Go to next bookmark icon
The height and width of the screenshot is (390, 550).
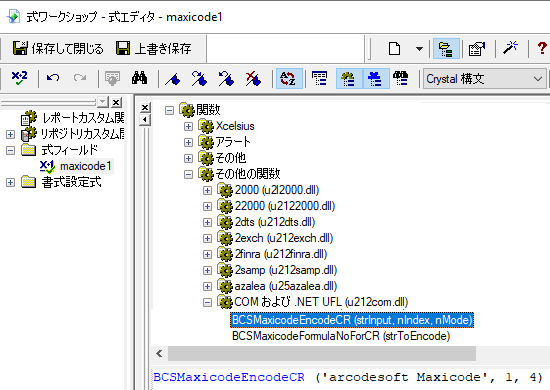tap(199, 79)
